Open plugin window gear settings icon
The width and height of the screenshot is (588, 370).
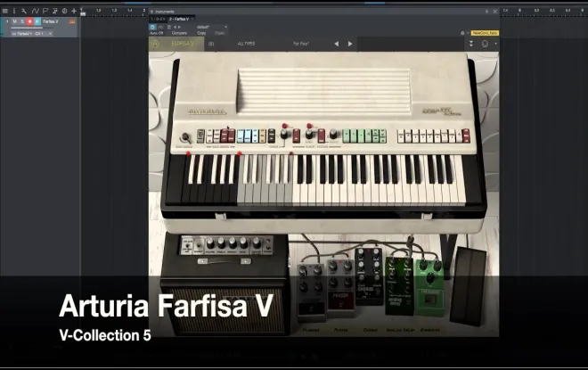coord(462,33)
